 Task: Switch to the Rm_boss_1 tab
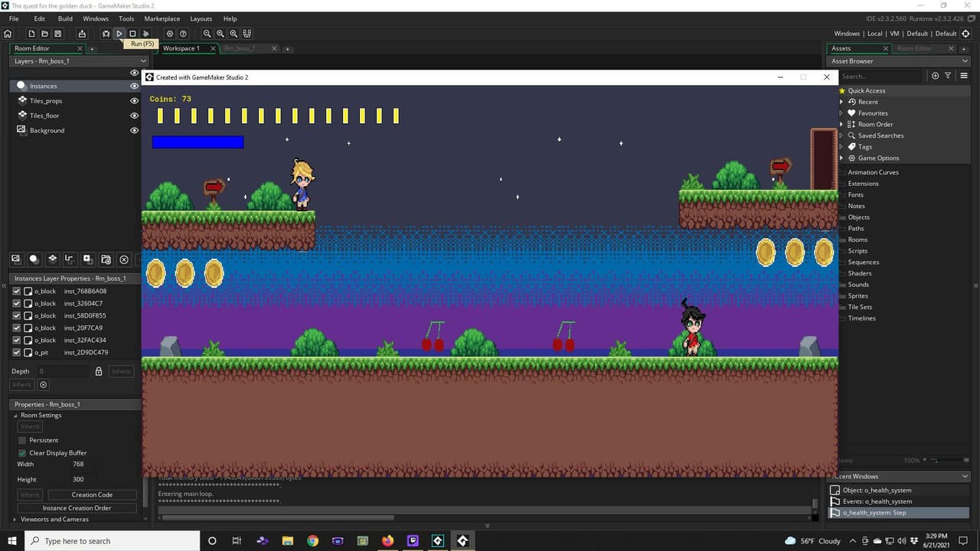(240, 48)
